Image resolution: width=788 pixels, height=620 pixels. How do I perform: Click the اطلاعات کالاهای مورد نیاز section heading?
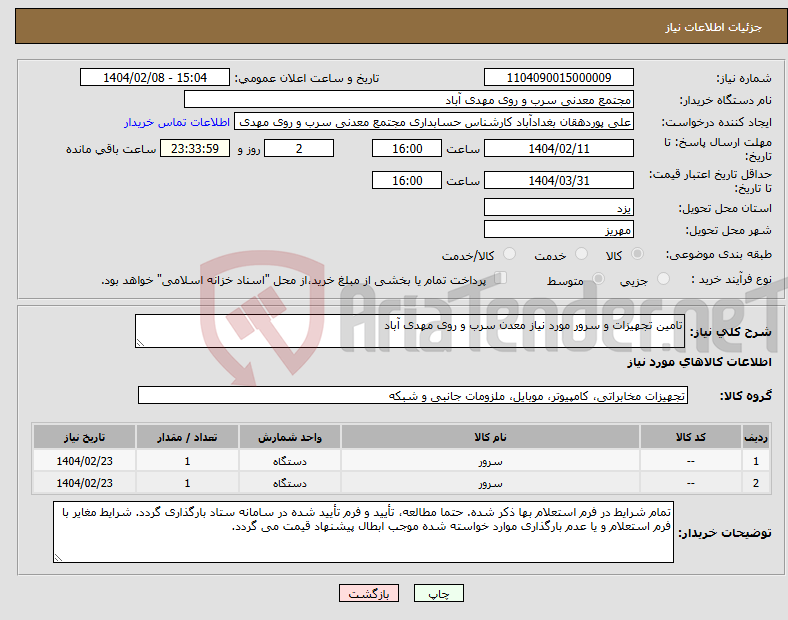(699, 362)
